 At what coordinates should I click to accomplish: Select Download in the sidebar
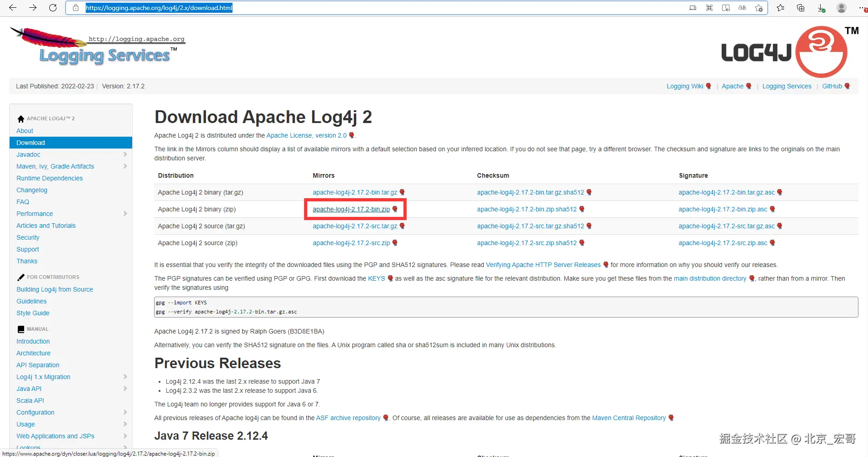[x=71, y=143]
